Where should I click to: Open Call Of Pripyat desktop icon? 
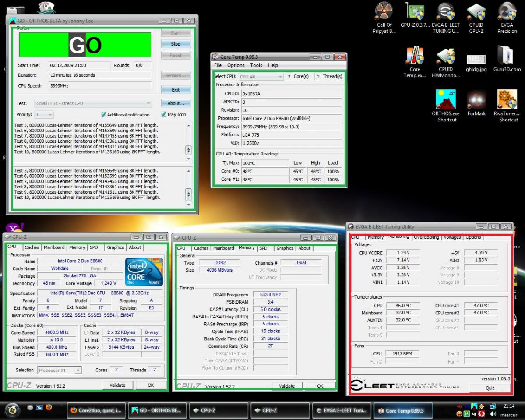coord(384,18)
